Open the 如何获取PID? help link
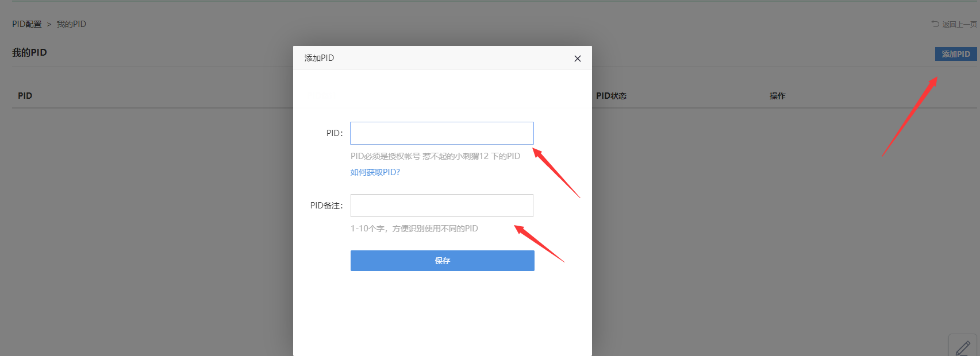This screenshot has width=980, height=356. (375, 172)
